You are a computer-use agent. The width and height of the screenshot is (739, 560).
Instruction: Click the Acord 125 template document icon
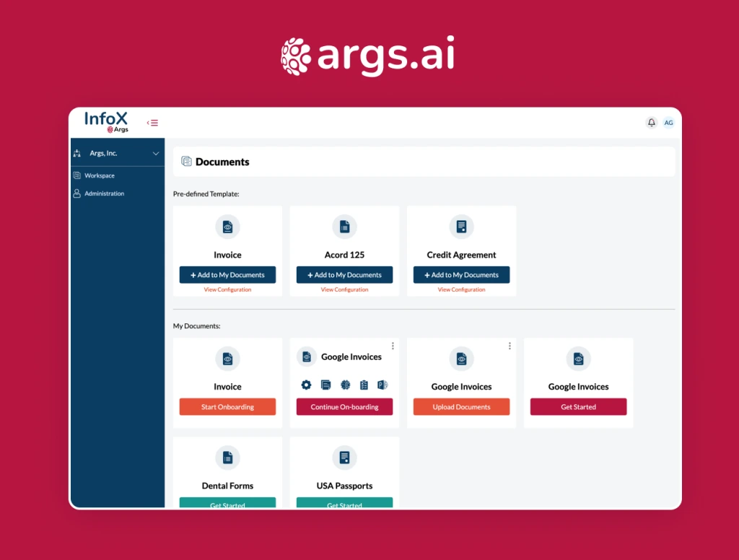(x=344, y=227)
